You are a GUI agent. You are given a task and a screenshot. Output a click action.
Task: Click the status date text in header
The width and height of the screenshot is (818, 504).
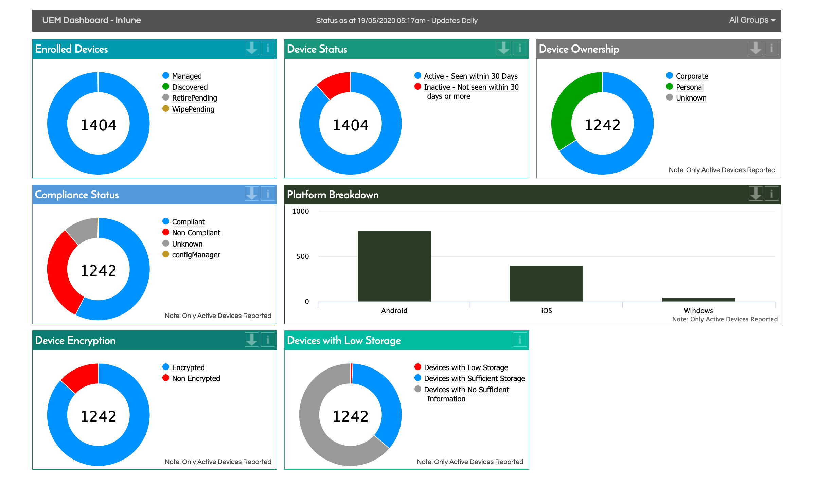tap(397, 20)
